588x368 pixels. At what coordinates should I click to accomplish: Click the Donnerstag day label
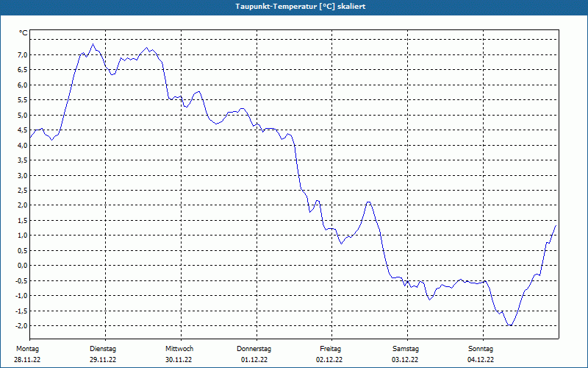point(254,349)
